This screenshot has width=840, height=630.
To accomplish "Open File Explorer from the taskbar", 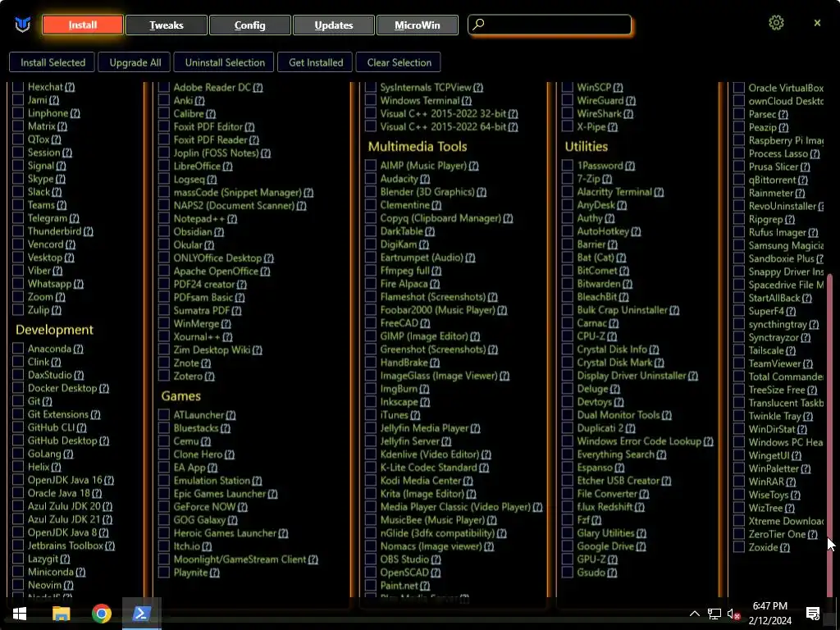I will [x=61, y=614].
